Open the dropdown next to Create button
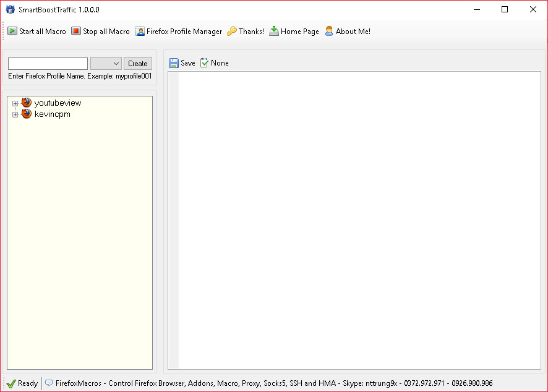The width and height of the screenshot is (548, 392). [106, 63]
